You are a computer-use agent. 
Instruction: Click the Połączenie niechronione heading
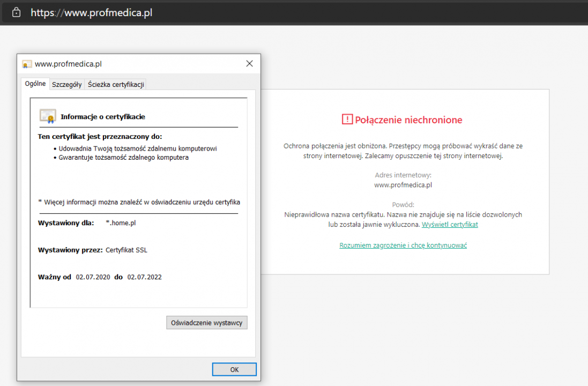(408, 120)
